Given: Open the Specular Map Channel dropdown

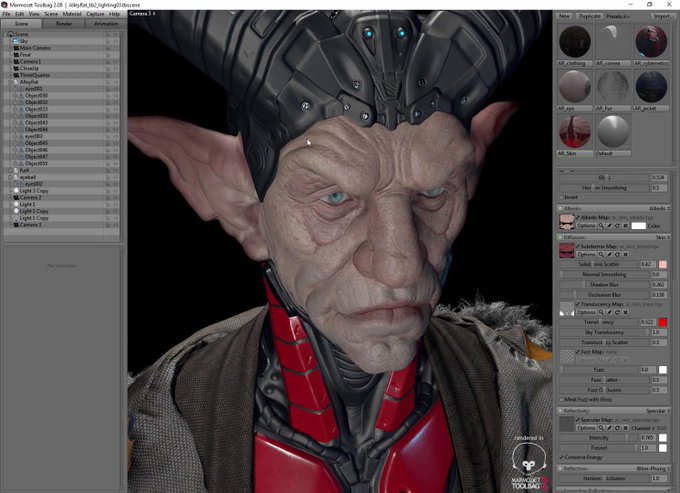Looking at the screenshot, I should 649,428.
